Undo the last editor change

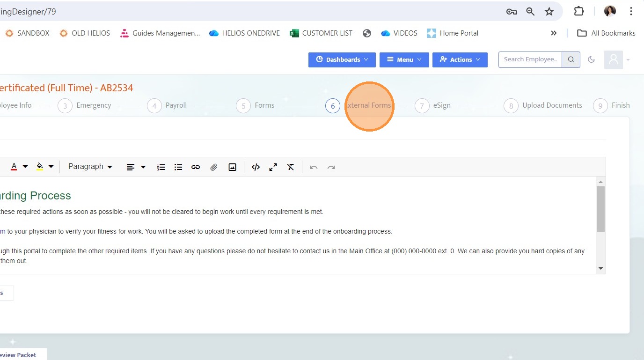pos(314,167)
